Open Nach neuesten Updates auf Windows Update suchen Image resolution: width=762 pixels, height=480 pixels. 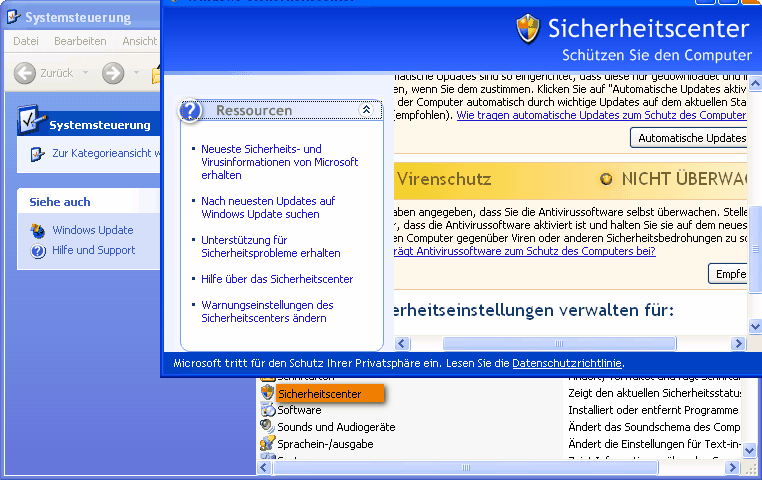(268, 207)
